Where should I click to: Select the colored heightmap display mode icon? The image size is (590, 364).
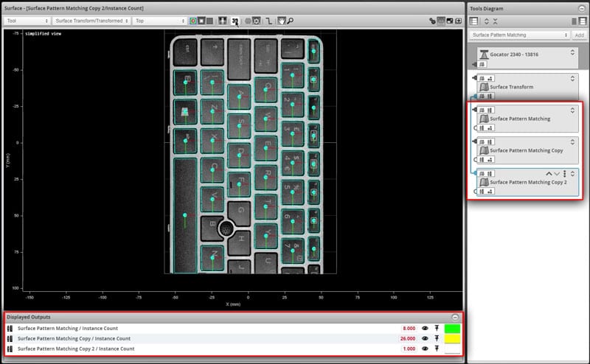(x=193, y=21)
